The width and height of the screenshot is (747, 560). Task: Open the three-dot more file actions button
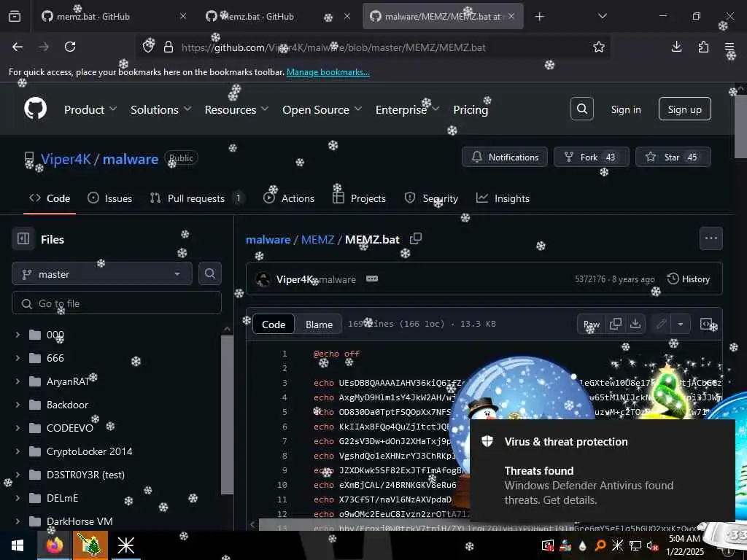711,238
